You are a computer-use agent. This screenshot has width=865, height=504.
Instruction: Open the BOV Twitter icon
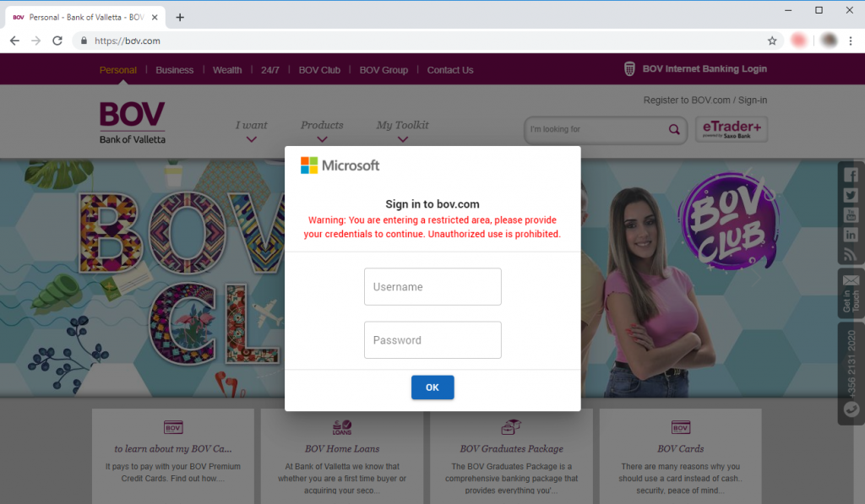pos(851,195)
